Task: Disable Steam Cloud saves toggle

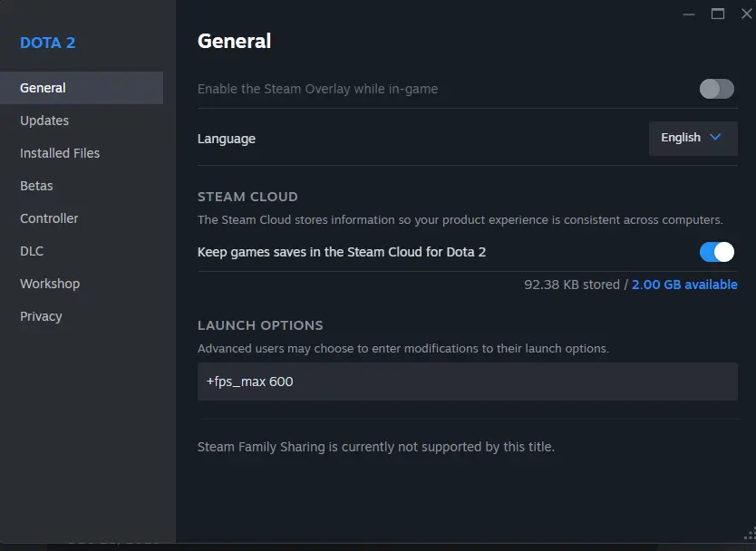Action: click(x=716, y=252)
